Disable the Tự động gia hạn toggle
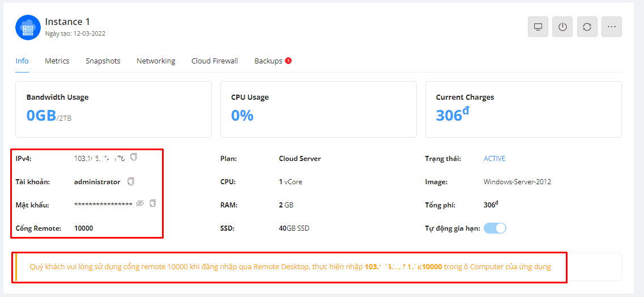 494,228
